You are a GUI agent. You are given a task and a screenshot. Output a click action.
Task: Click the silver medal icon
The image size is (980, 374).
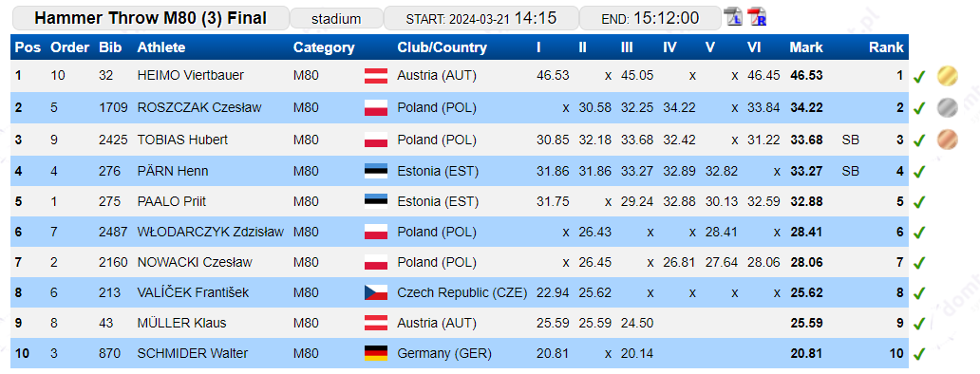[947, 108]
